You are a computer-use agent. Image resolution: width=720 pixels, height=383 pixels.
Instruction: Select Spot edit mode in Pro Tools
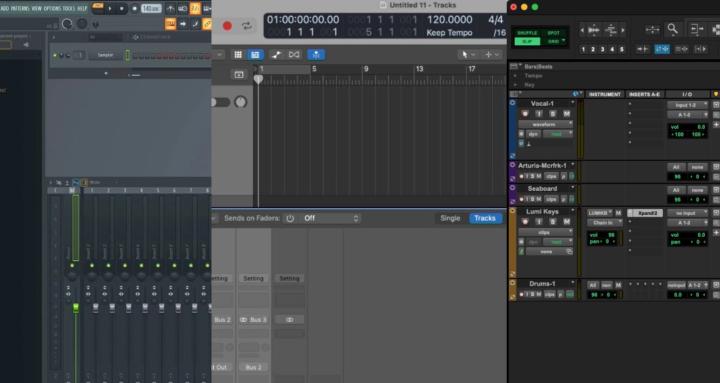coord(553,33)
